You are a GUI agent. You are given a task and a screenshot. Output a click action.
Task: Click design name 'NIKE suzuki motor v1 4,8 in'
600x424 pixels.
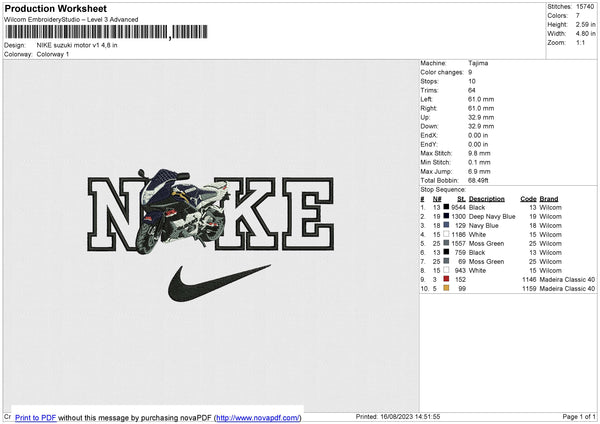point(77,45)
